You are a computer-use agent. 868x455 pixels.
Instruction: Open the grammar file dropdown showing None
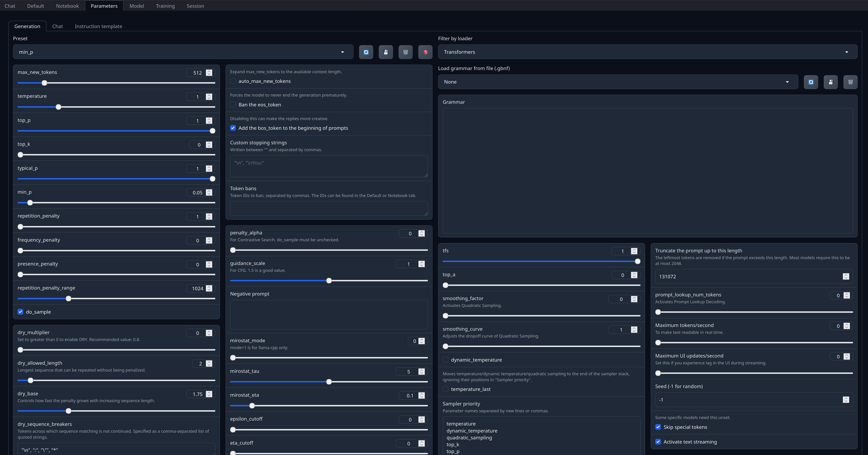click(x=618, y=82)
